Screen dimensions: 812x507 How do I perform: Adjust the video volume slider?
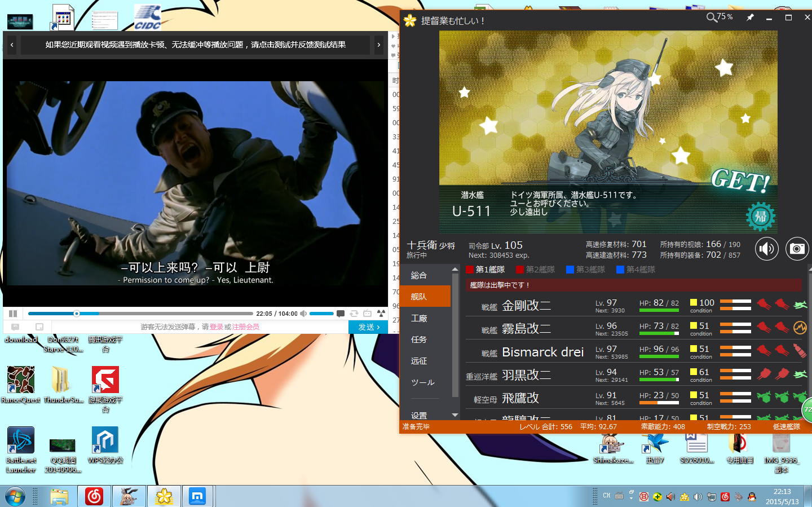click(x=321, y=314)
